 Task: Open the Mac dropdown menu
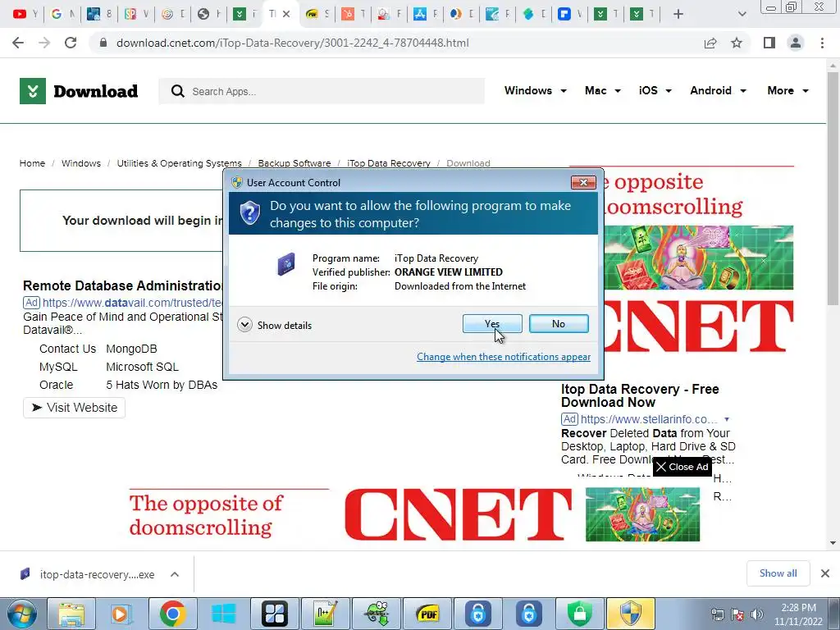(x=603, y=90)
